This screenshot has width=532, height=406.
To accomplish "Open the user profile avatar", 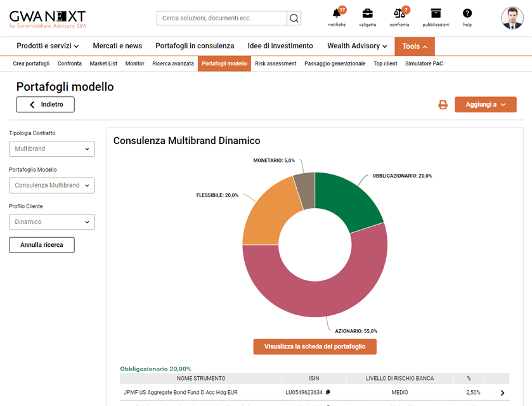I will (512, 18).
